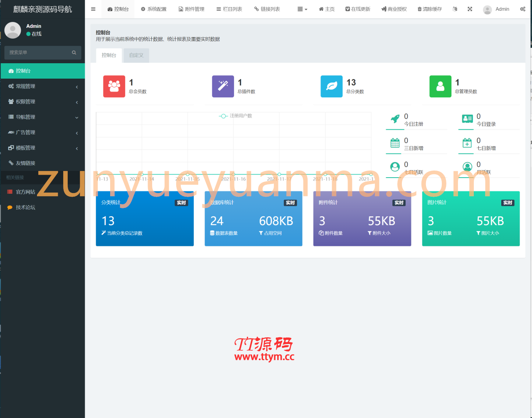Expand 权限管理 sidebar menu
The width and height of the screenshot is (532, 418).
43,101
